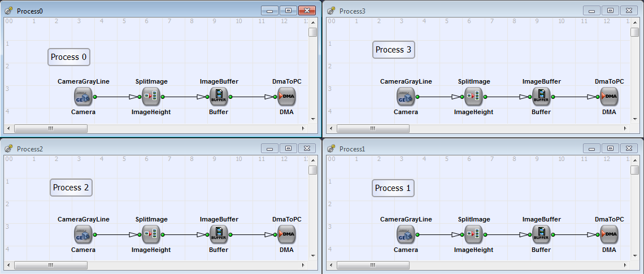Click the Buffer operator in Process1
This screenshot has height=274, width=644.
pyautogui.click(x=541, y=234)
